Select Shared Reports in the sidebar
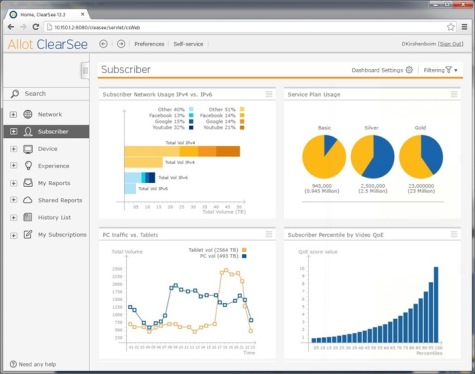 click(60, 200)
